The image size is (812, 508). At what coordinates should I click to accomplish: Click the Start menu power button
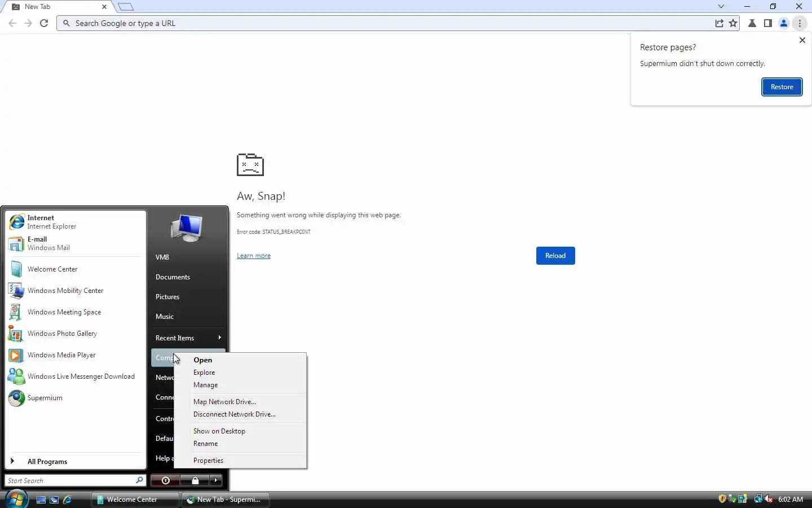click(x=165, y=480)
